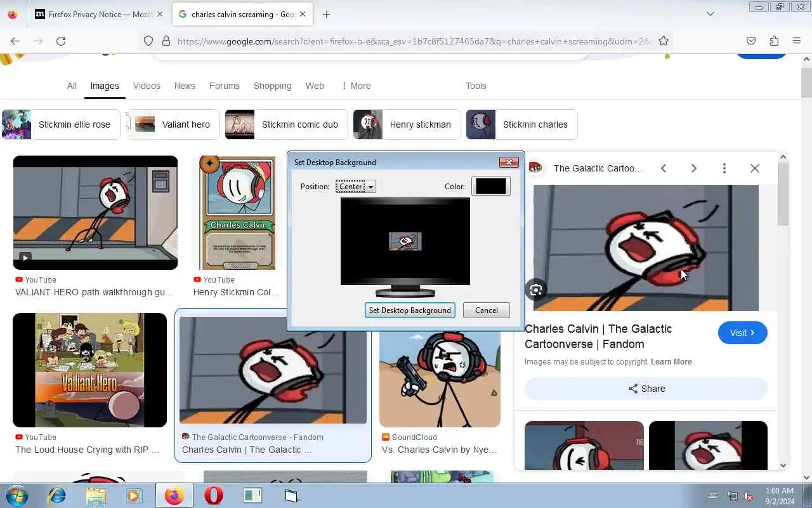Screen dimensions: 812x508
Task: Open the taskbar clock and date
Action: click(779, 496)
